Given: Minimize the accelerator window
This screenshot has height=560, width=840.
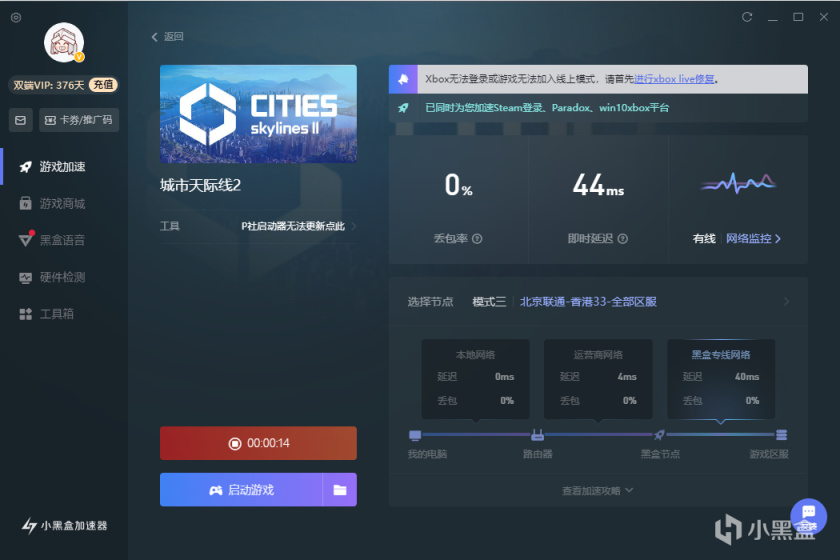Looking at the screenshot, I should (x=772, y=17).
